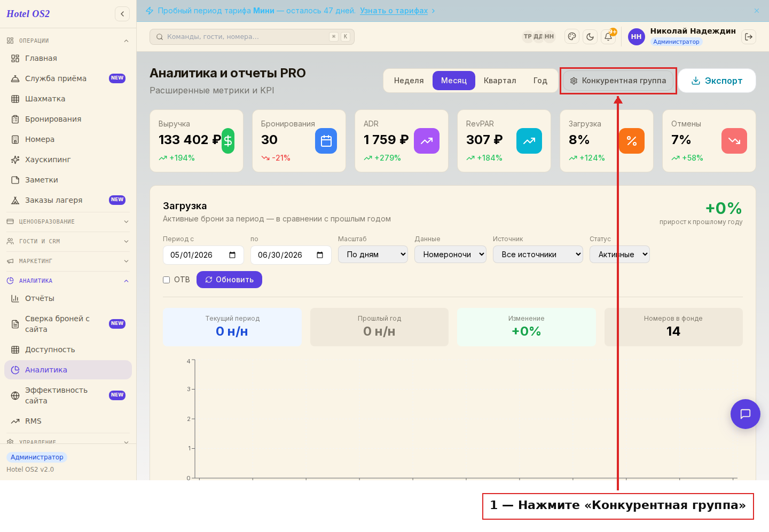This screenshot has width=769, height=532.
Task: Open Заказы лагеря page
Action: (x=68, y=200)
